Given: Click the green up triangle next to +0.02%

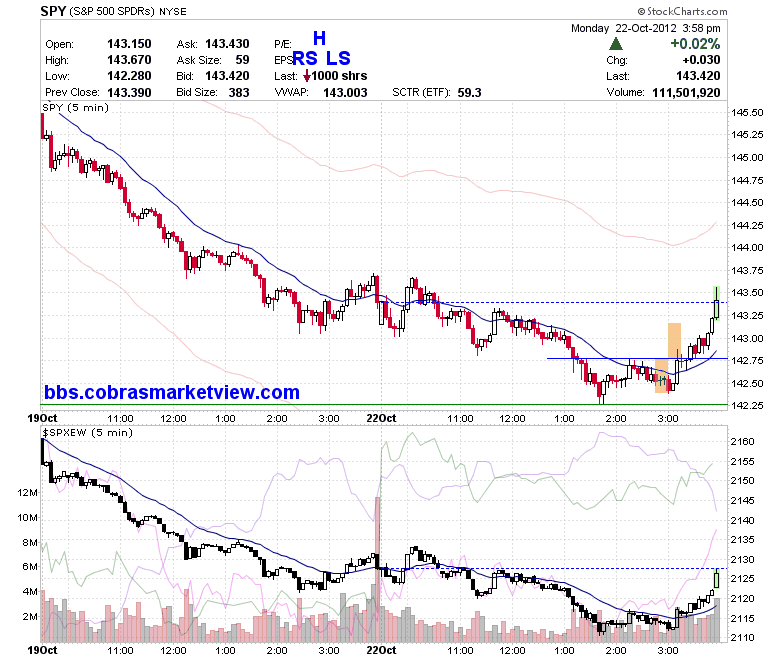Looking at the screenshot, I should point(616,44).
